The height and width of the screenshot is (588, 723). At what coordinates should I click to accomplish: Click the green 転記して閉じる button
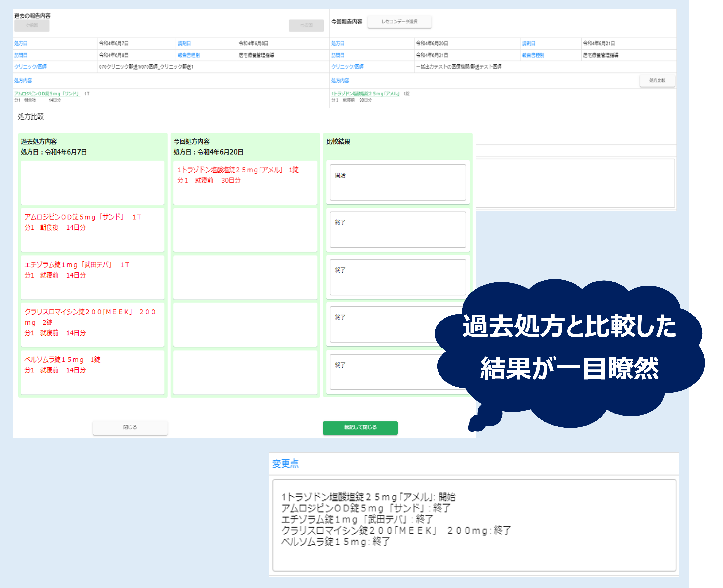tap(360, 427)
